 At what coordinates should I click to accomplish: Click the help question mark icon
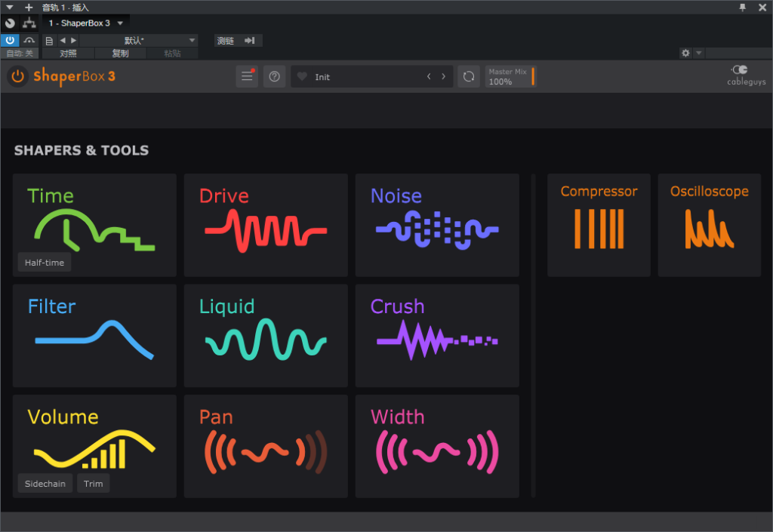click(x=275, y=76)
